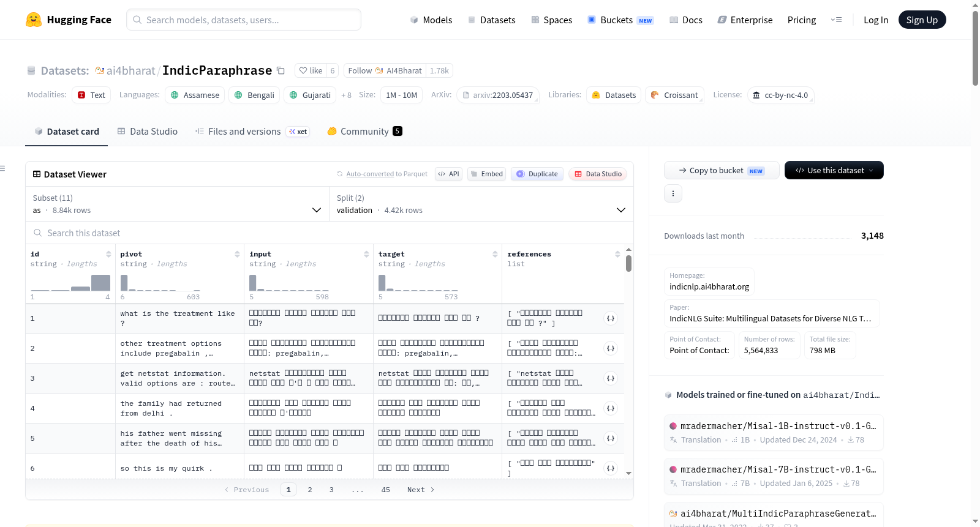
Task: Go to page 2 of the viewer
Action: pyautogui.click(x=310, y=490)
